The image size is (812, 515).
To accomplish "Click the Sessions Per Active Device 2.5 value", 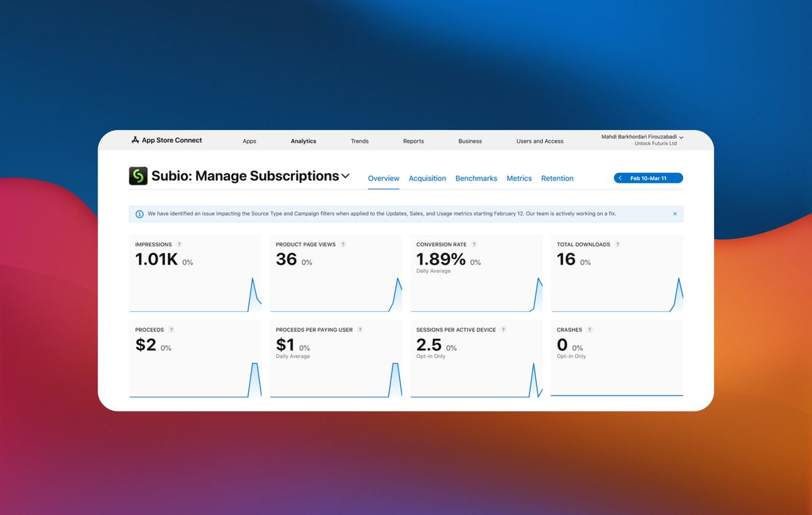I will [x=429, y=345].
